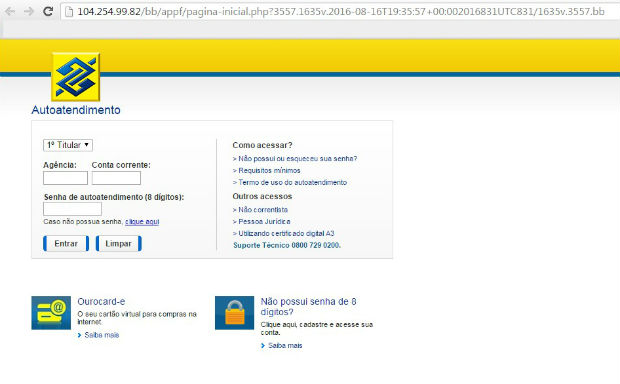Screen dimensions: 620x384
Task: Click the orange padlock icon
Action: click(234, 313)
